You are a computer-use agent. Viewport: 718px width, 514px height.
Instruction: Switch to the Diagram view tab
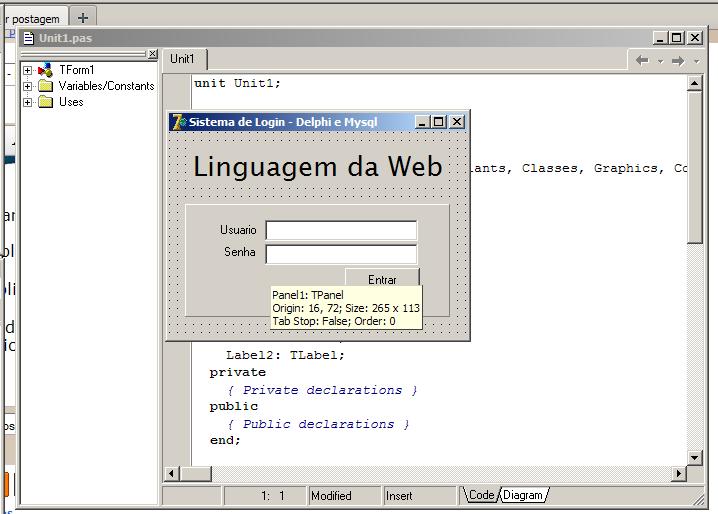pyautogui.click(x=522, y=495)
